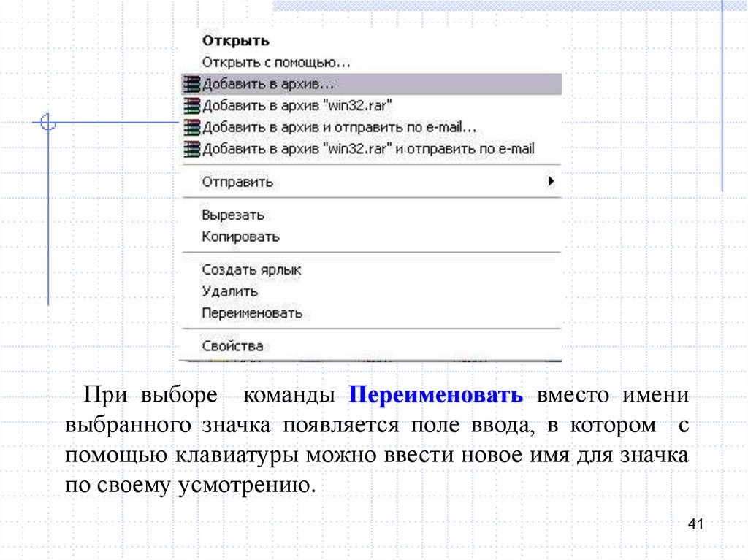Select Вырезать from the context menu
The image size is (748, 560).
(x=233, y=215)
